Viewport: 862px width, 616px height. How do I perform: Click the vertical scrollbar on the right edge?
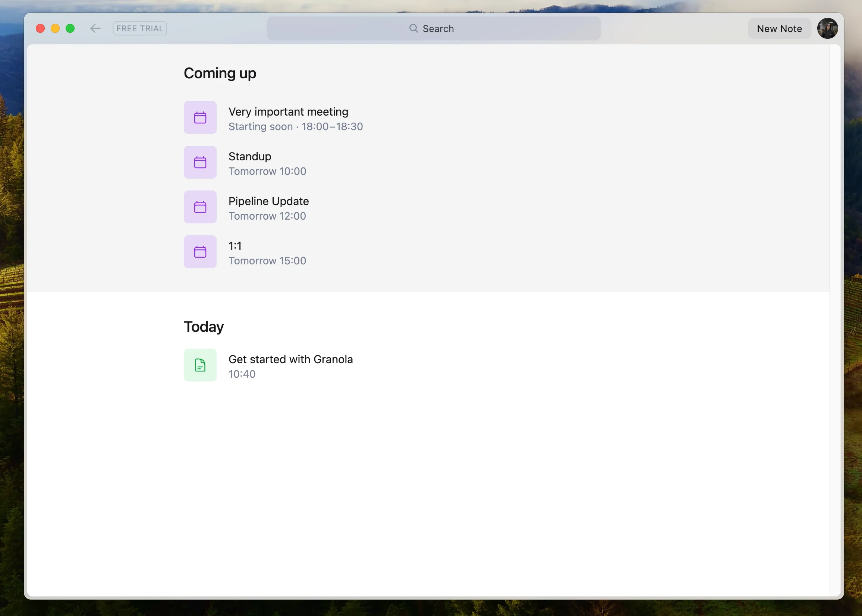coord(834,304)
